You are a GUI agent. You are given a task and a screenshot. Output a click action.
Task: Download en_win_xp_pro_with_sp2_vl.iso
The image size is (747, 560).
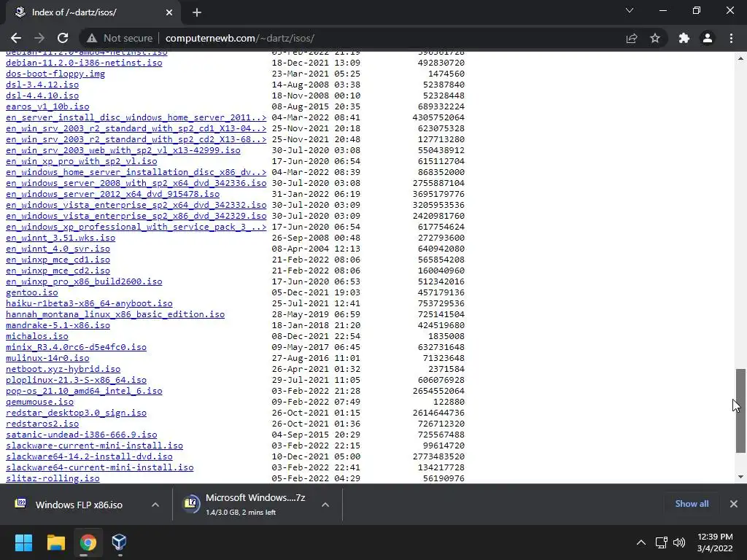pos(82,161)
